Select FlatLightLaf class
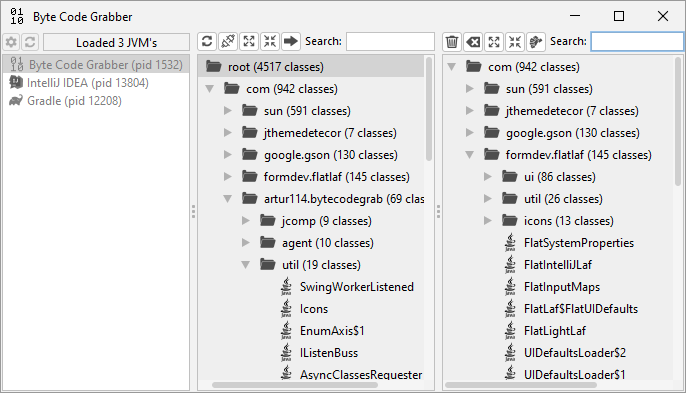Screen dimensions: 686x393 point(555,331)
